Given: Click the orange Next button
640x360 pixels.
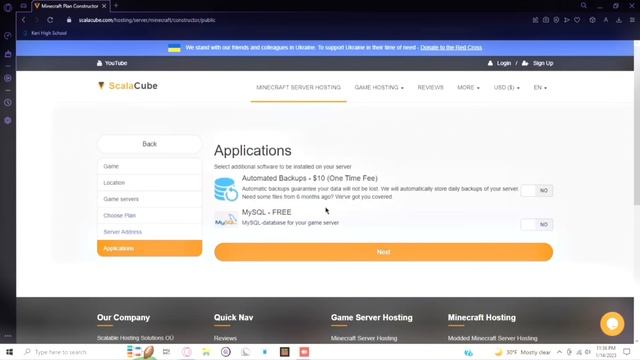Looking at the screenshot, I should click(x=383, y=252).
